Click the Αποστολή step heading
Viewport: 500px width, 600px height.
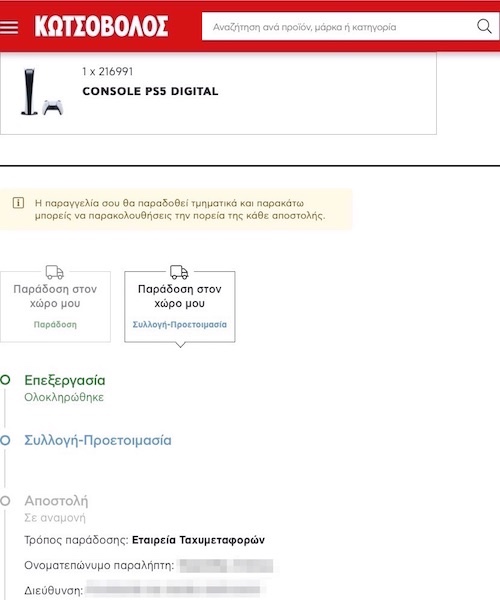click(56, 501)
